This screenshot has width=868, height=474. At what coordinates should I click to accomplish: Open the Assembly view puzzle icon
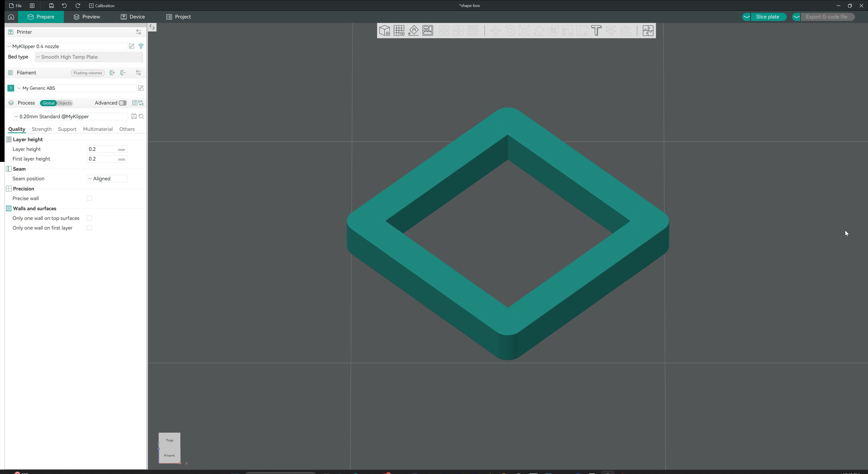[648, 31]
